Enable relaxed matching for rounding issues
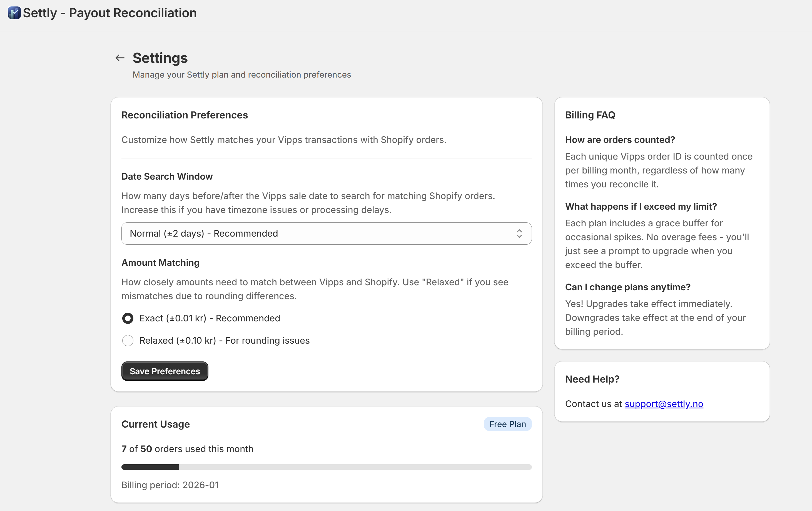Screen dimensions: 812x511 pos(128,341)
